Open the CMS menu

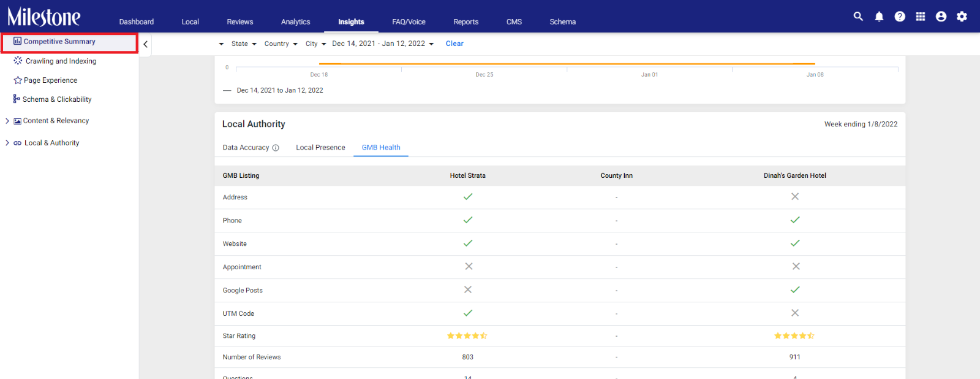pyautogui.click(x=514, y=21)
